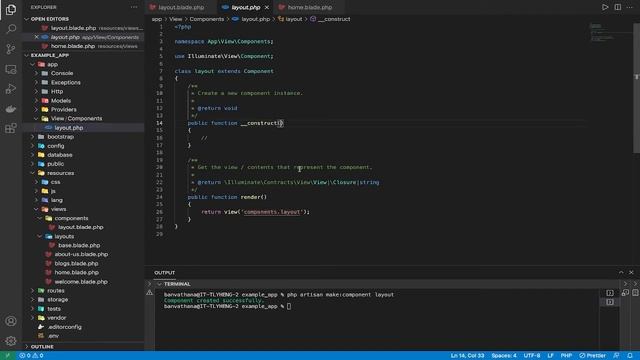Close the bottom panel
Viewport: 640px width, 360px height.
tap(631, 272)
